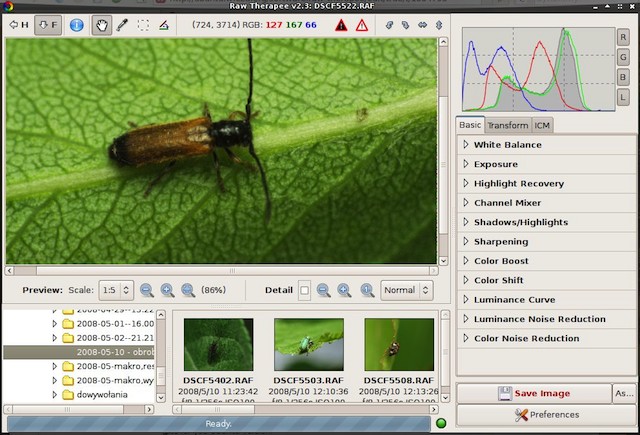Select the folder 2008-05-10 - obrob
The height and width of the screenshot is (435, 640).
click(79, 352)
